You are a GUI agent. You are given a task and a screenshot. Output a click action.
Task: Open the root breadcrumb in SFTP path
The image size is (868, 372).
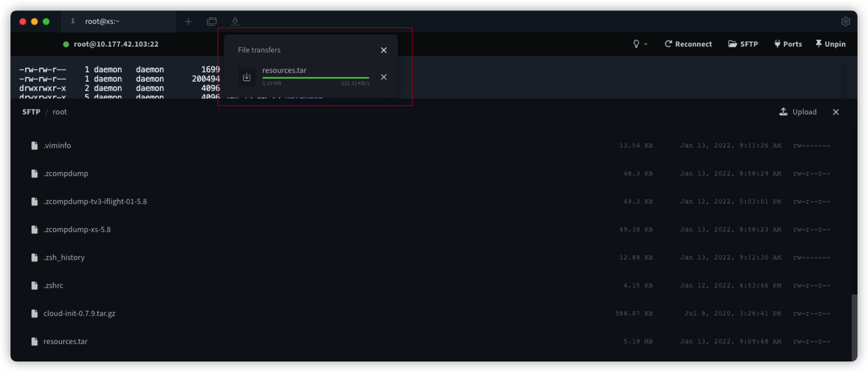[60, 112]
